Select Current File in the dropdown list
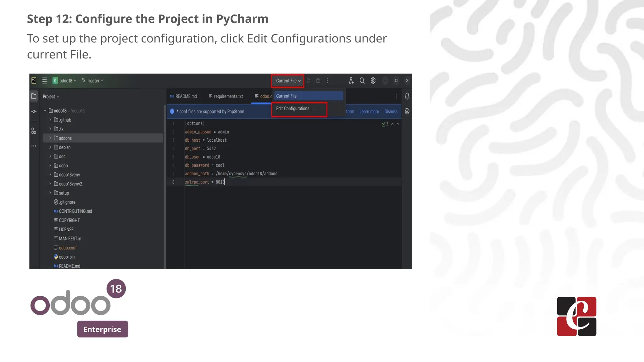This screenshot has height=362, width=644. [x=308, y=96]
